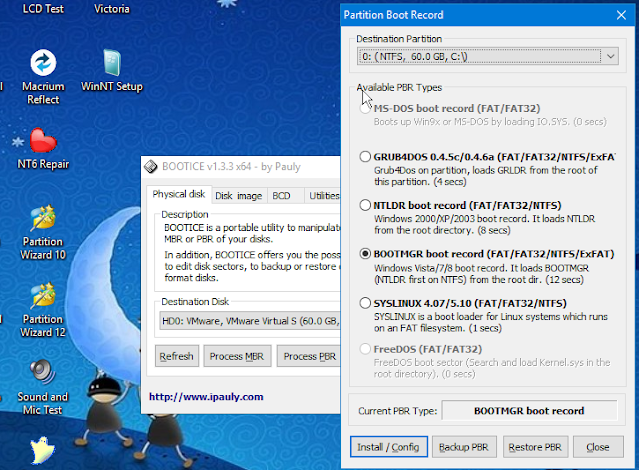Open the Destination Partition dropdown arrow
Viewport: 639px width, 470px height.
pos(610,56)
